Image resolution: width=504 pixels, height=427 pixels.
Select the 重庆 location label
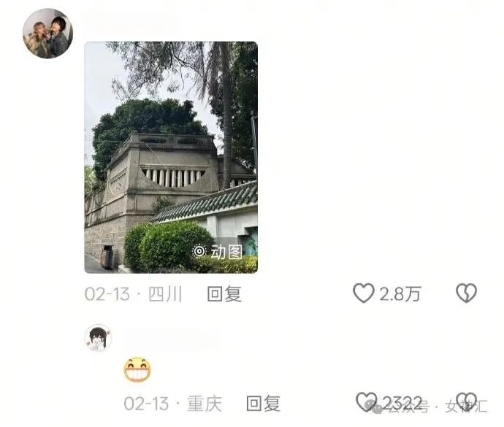pyautogui.click(x=205, y=404)
